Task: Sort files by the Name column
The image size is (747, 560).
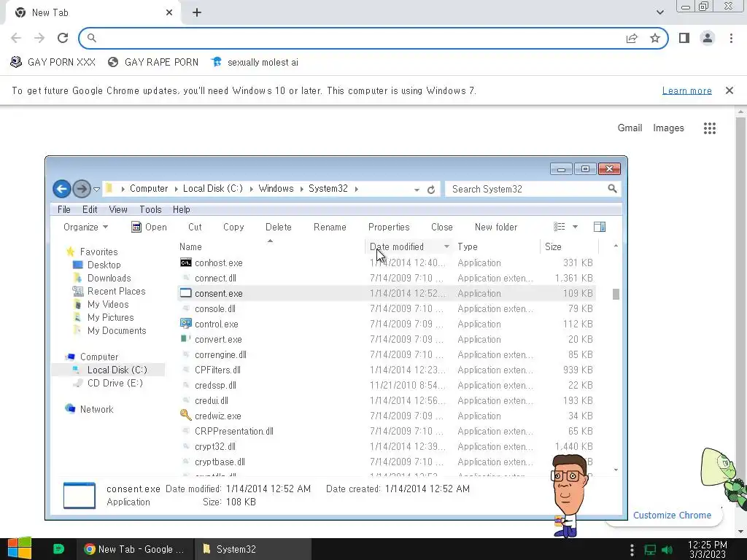Action: 190,246
